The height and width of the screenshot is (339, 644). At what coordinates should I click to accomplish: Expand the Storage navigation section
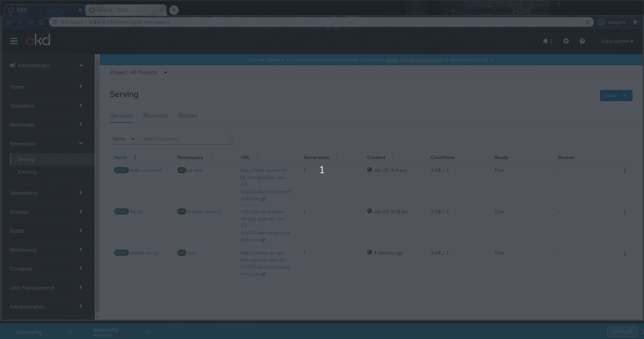coord(47,212)
